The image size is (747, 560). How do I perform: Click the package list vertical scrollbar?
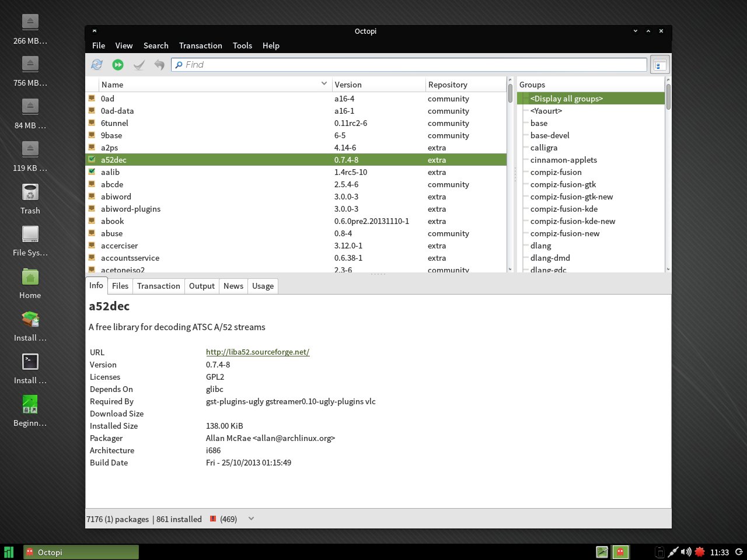click(x=510, y=175)
